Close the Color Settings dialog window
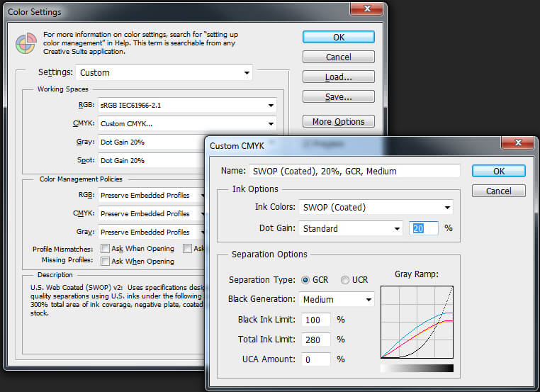Viewport: 540px width, 392px height. (369, 10)
